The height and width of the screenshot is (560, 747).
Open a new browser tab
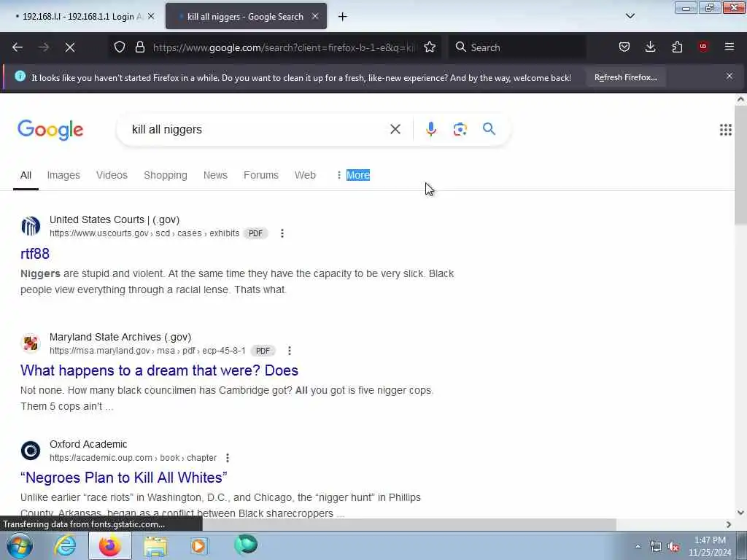[x=343, y=17]
